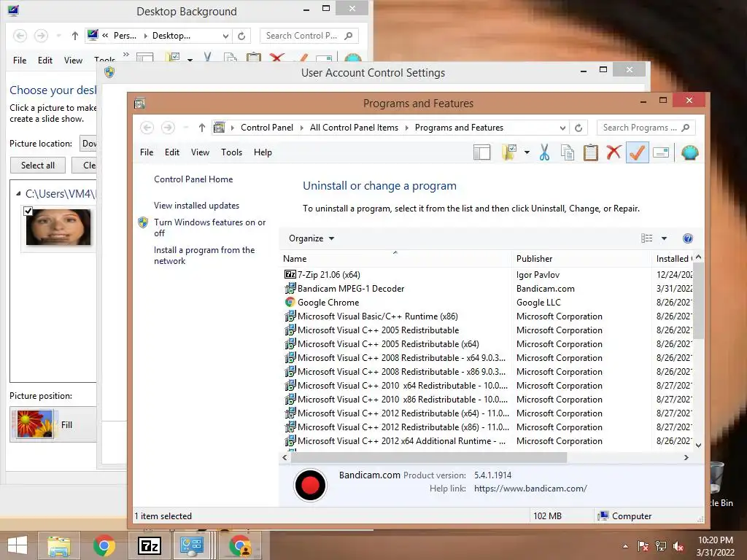Click the globe shell icon in Programs and Features toolbar
This screenshot has width=747, height=560.
click(x=689, y=152)
